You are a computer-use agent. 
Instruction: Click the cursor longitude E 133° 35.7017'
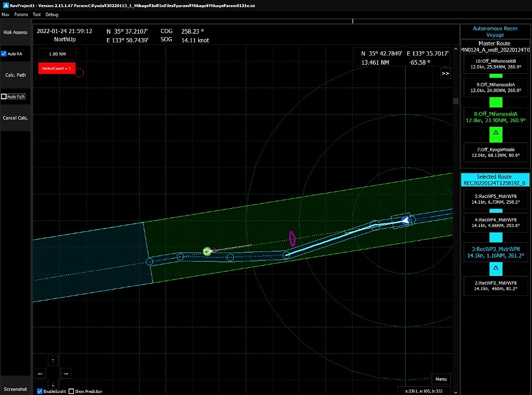pos(428,53)
